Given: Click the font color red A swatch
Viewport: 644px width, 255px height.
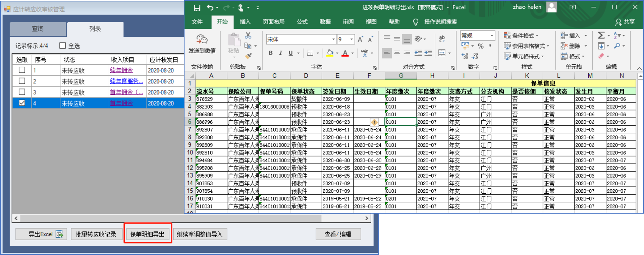Looking at the screenshot, I should (x=345, y=53).
